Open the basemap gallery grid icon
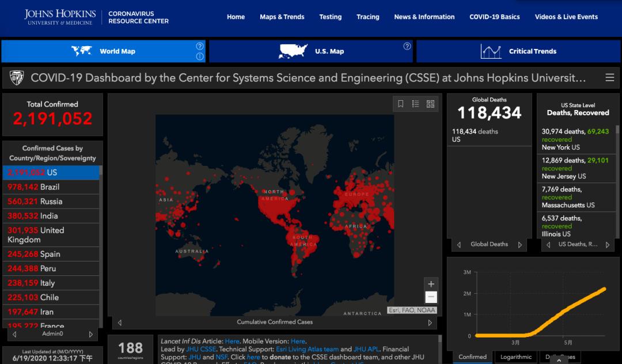 430,104
